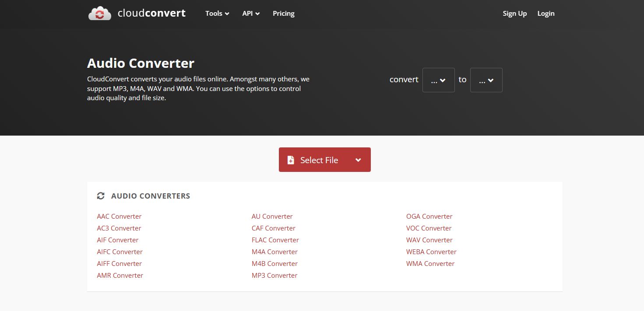Click the CloudConvert cloud logo icon
The image size is (644, 311).
pos(100,14)
